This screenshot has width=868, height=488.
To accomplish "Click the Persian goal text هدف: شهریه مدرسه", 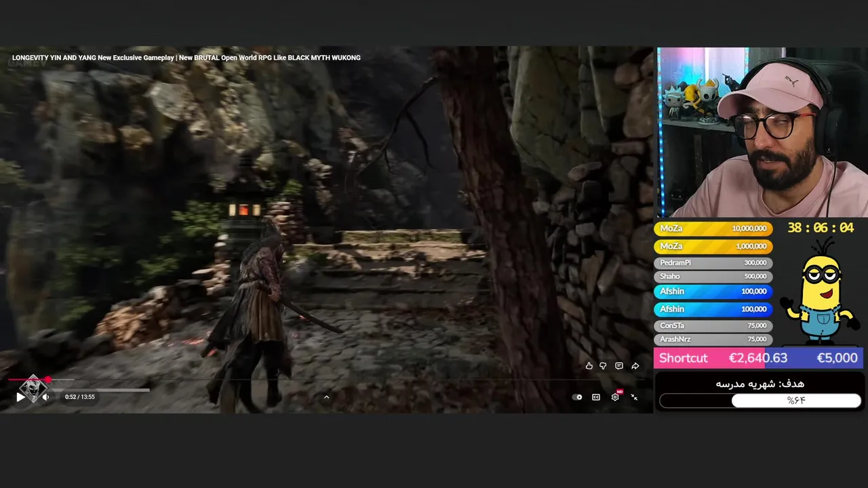I will (759, 384).
